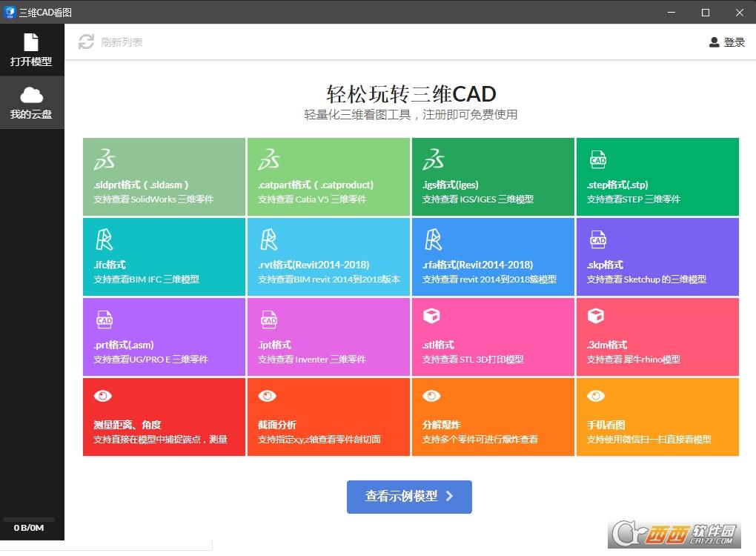The height and width of the screenshot is (556, 756).
Task: Click the CAD icon on .prt tile
Action: (105, 320)
